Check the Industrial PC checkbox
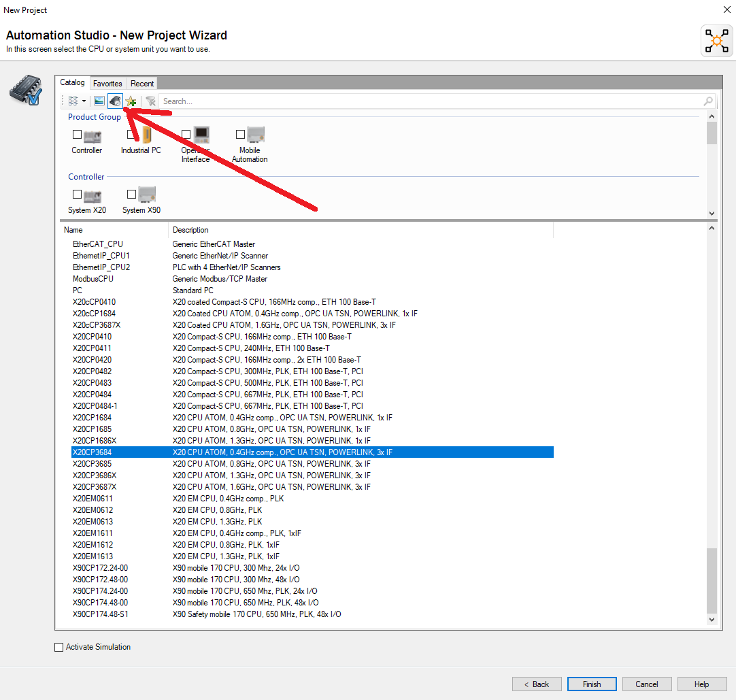The width and height of the screenshot is (736, 700). point(131,134)
